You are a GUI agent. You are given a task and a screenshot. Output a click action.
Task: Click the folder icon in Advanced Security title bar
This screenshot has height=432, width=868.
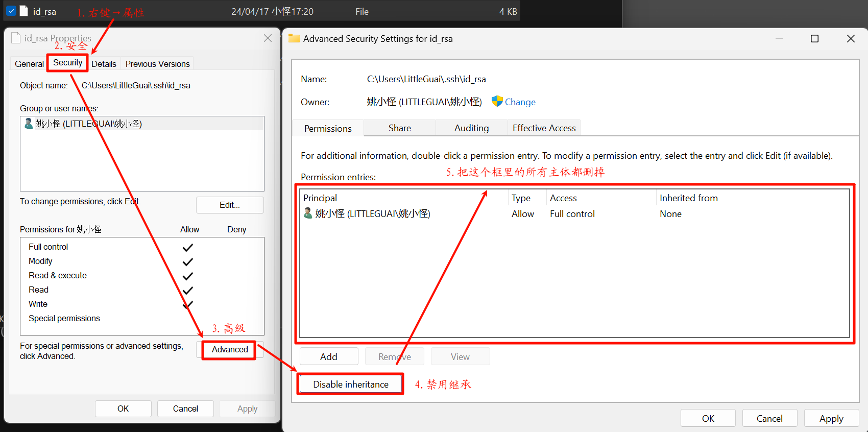tap(294, 38)
